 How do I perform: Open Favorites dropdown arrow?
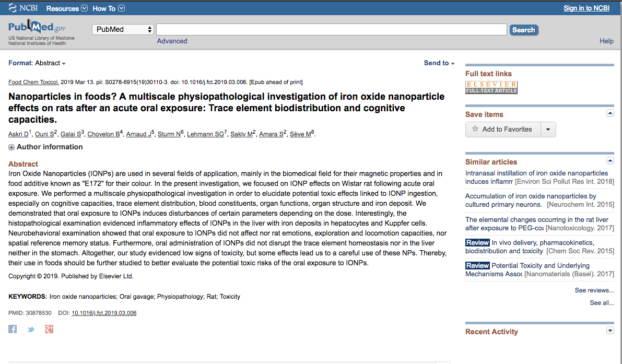coord(548,130)
